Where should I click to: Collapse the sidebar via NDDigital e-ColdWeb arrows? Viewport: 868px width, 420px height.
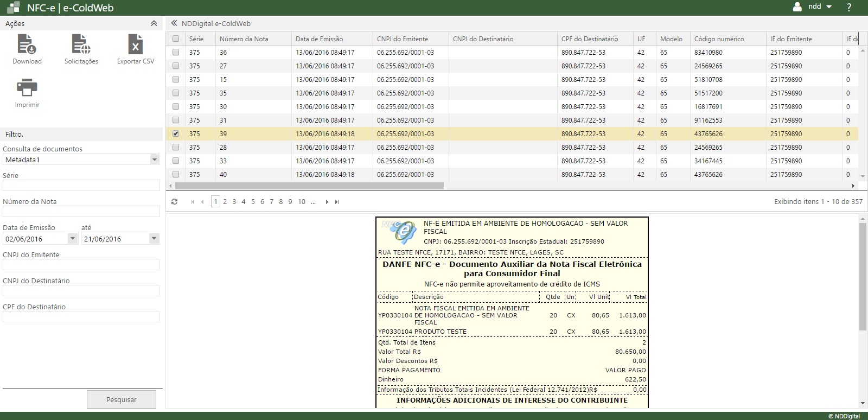coord(174,23)
